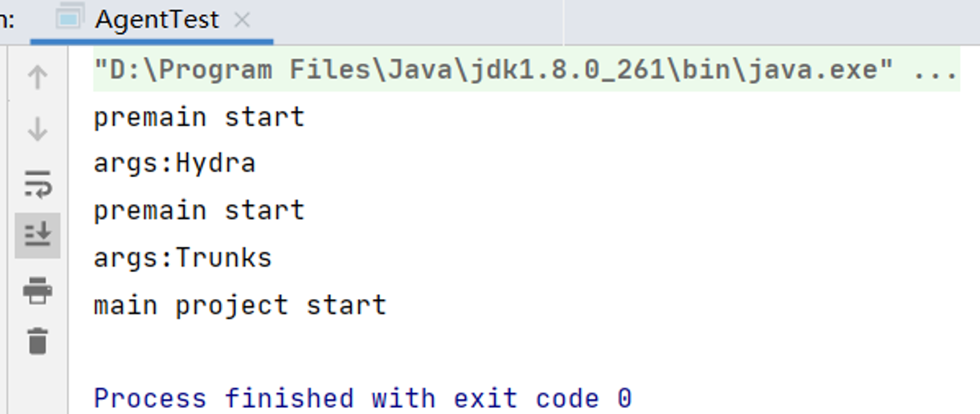The width and height of the screenshot is (980, 414).
Task: Click the args:Trunks output line
Action: [x=183, y=258]
